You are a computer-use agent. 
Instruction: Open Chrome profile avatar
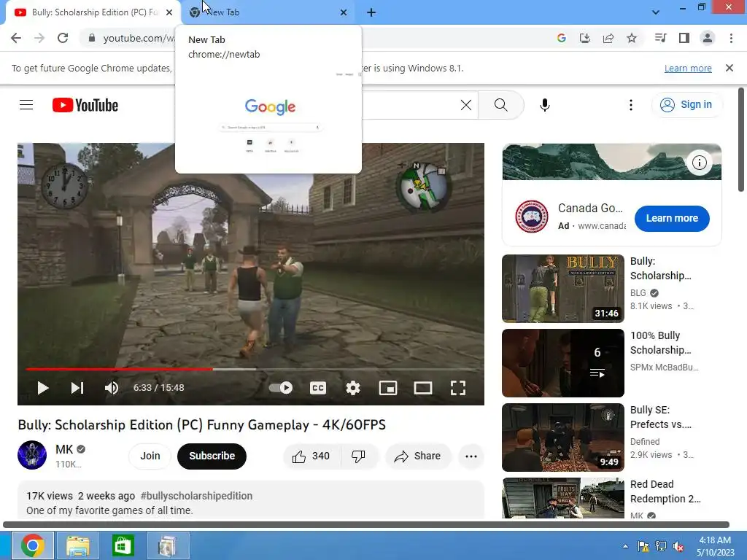click(708, 38)
